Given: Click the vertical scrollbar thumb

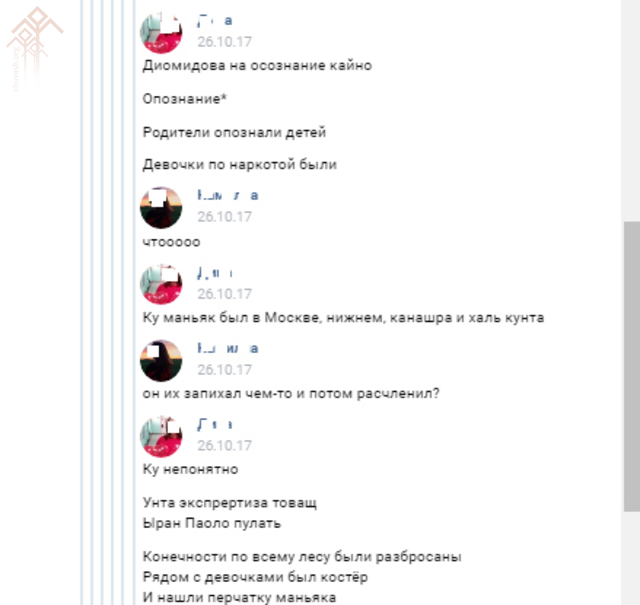Looking at the screenshot, I should pos(631,366).
